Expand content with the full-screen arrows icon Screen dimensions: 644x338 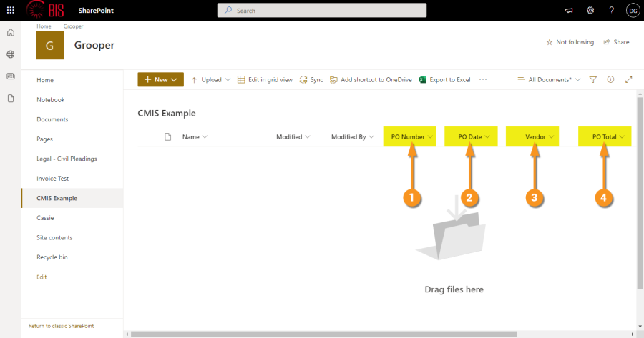629,80
